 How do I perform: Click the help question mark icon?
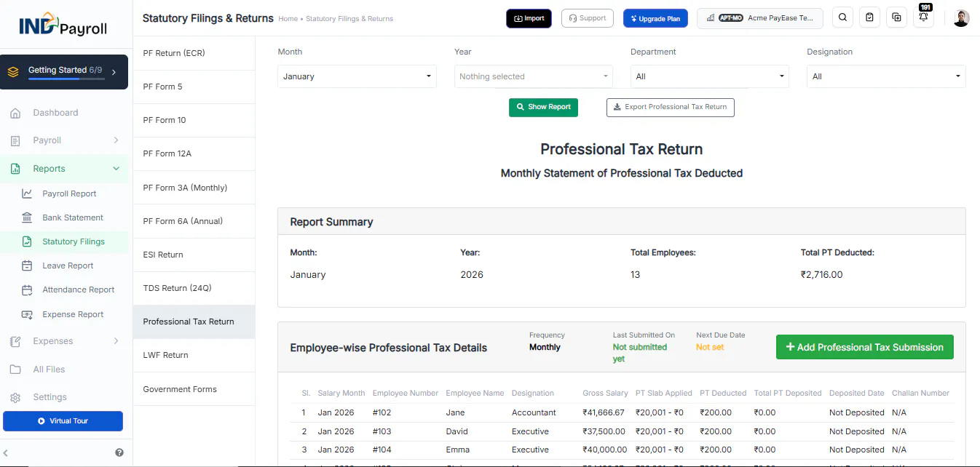click(119, 452)
